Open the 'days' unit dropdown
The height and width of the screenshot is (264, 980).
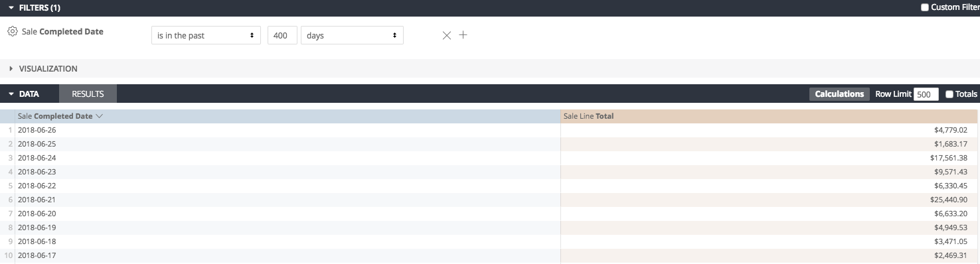352,35
